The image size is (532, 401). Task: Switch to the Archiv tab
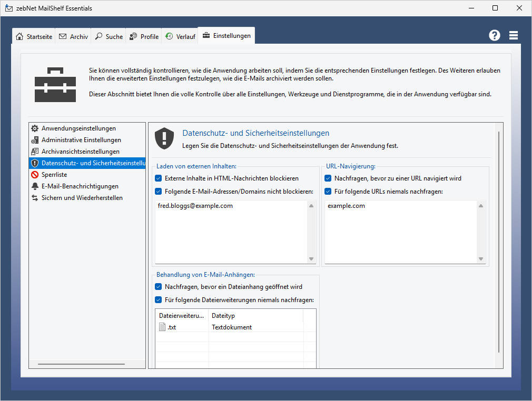point(74,37)
